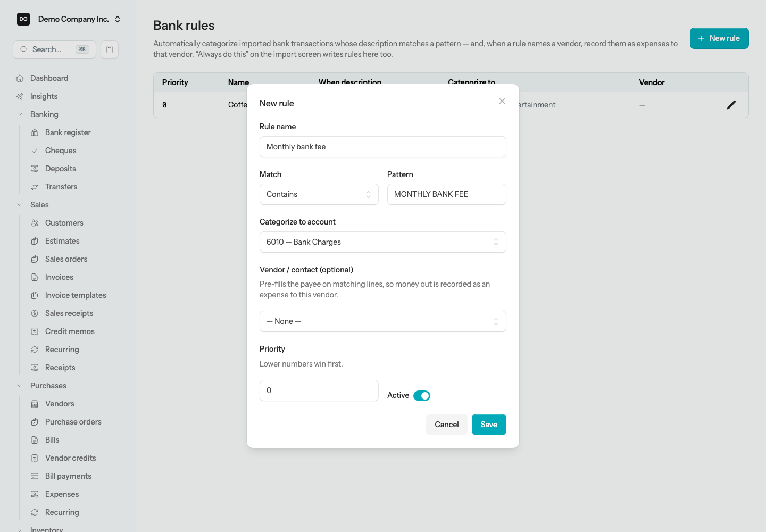Viewport: 766px width, 532px height.
Task: Click the Estimates icon in sidebar
Action: [x=35, y=241]
